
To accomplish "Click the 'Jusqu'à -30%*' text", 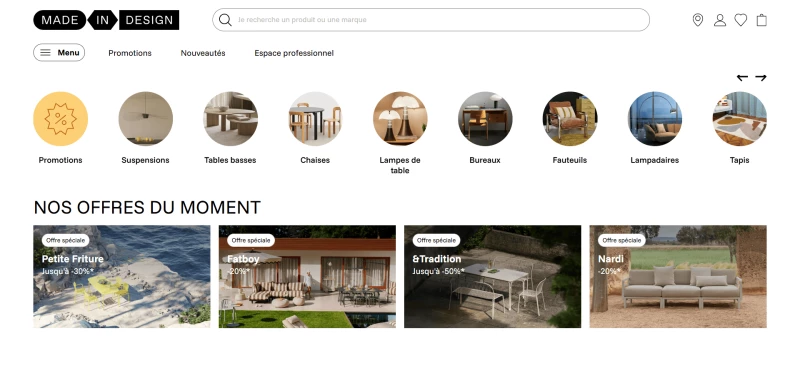I will click(x=68, y=272).
